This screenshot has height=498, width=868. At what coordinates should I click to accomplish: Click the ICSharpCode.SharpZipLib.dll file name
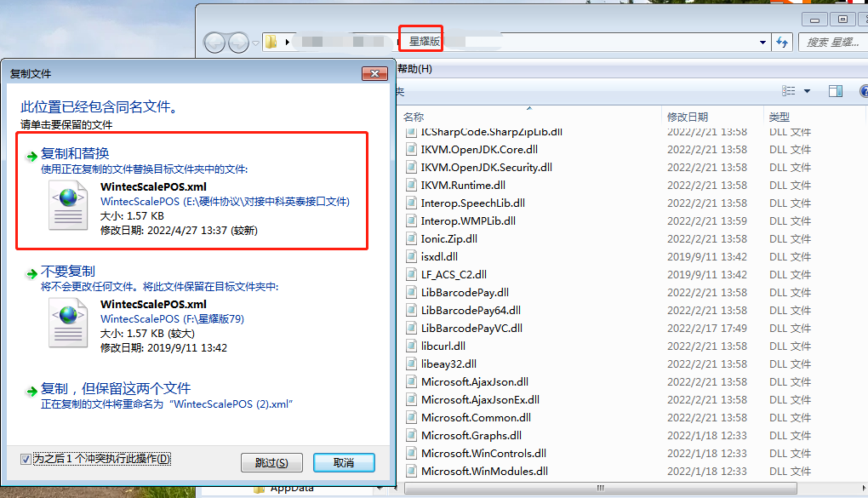[x=492, y=132]
